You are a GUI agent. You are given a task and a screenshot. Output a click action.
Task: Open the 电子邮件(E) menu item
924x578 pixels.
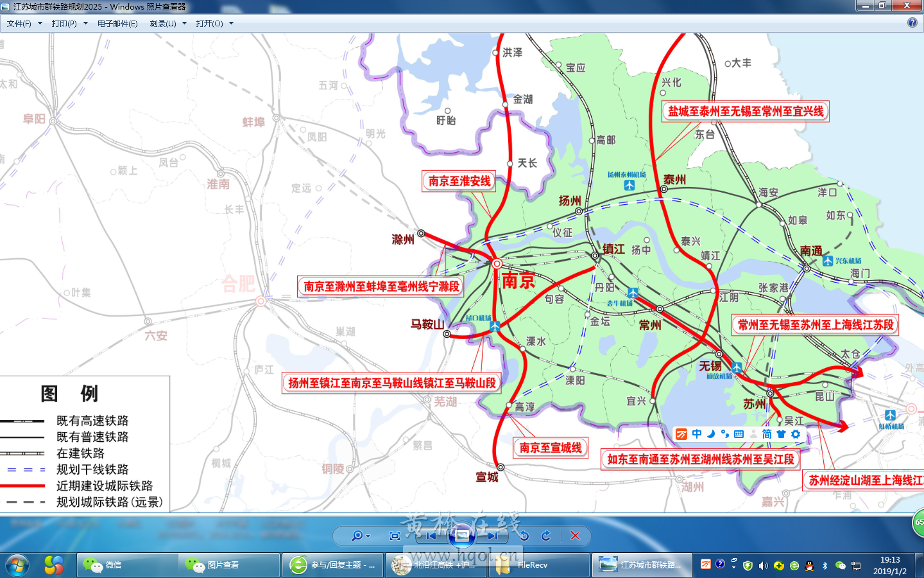click(117, 23)
